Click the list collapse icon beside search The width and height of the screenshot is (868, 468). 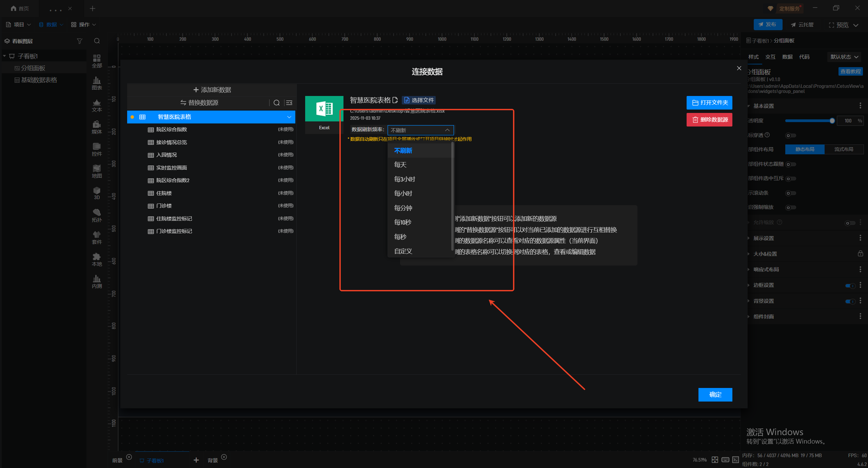pyautogui.click(x=289, y=103)
